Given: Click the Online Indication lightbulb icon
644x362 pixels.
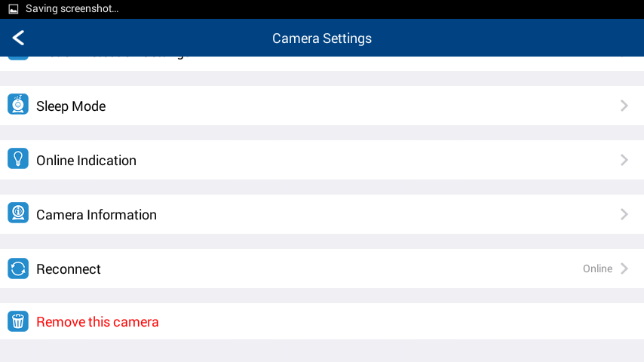Looking at the screenshot, I should (x=18, y=158).
